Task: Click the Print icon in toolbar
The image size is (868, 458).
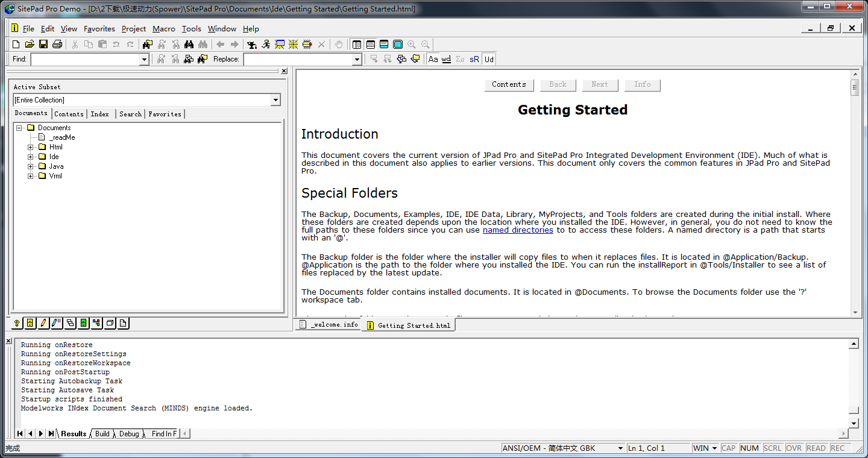Action: [x=57, y=45]
